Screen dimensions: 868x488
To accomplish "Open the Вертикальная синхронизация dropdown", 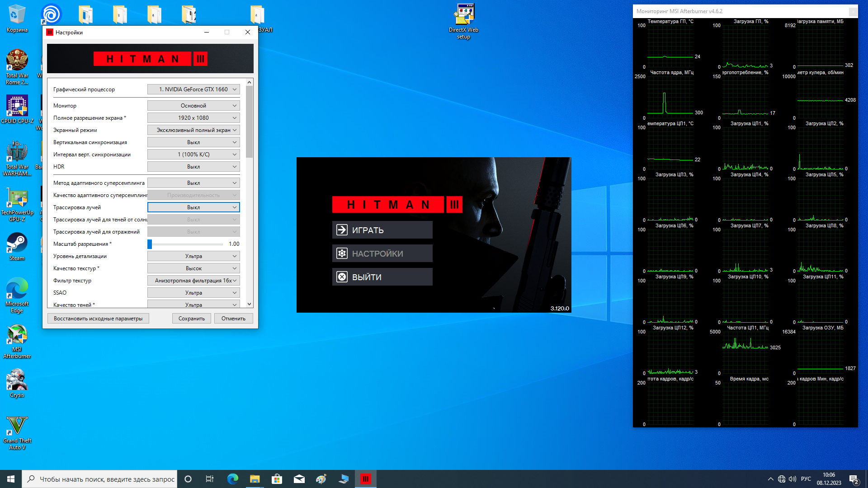I will [x=193, y=142].
